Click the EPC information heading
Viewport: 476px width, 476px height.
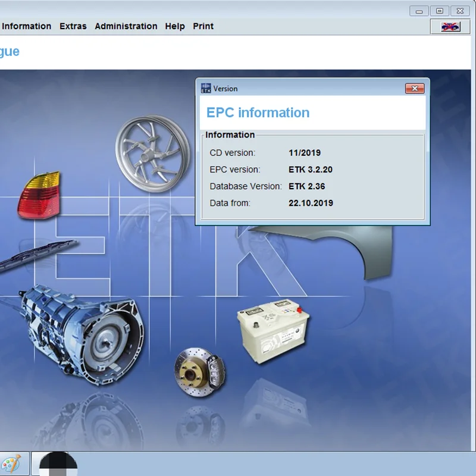point(258,112)
